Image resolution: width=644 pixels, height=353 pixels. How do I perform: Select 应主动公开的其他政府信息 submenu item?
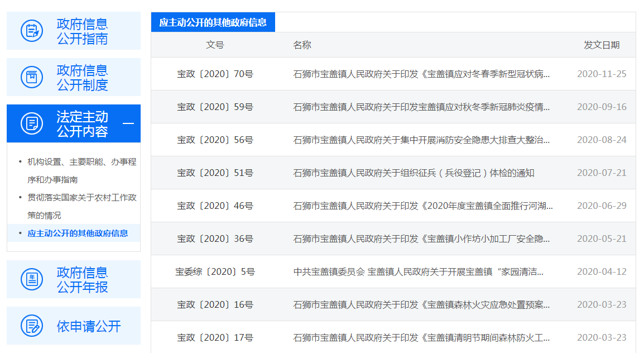pyautogui.click(x=78, y=233)
